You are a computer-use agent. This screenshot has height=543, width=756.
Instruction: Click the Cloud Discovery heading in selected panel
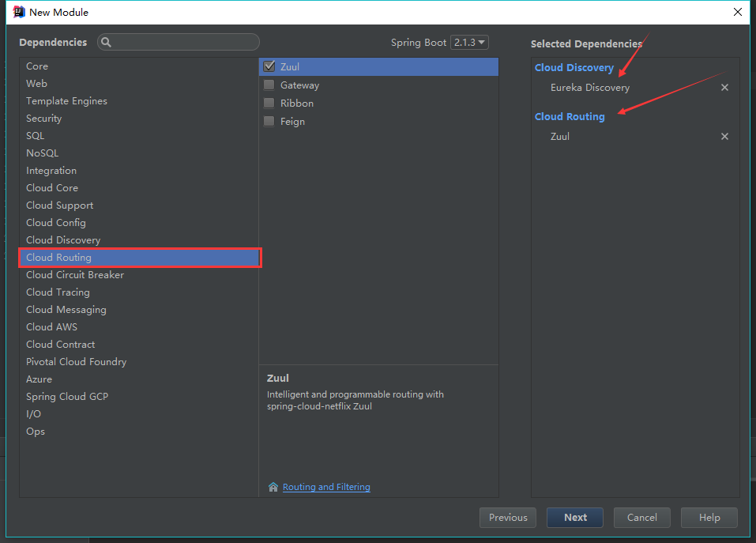tap(574, 67)
